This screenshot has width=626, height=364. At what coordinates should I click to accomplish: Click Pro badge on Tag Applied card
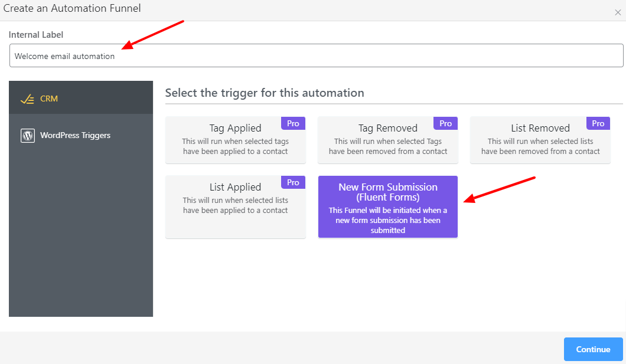(293, 123)
